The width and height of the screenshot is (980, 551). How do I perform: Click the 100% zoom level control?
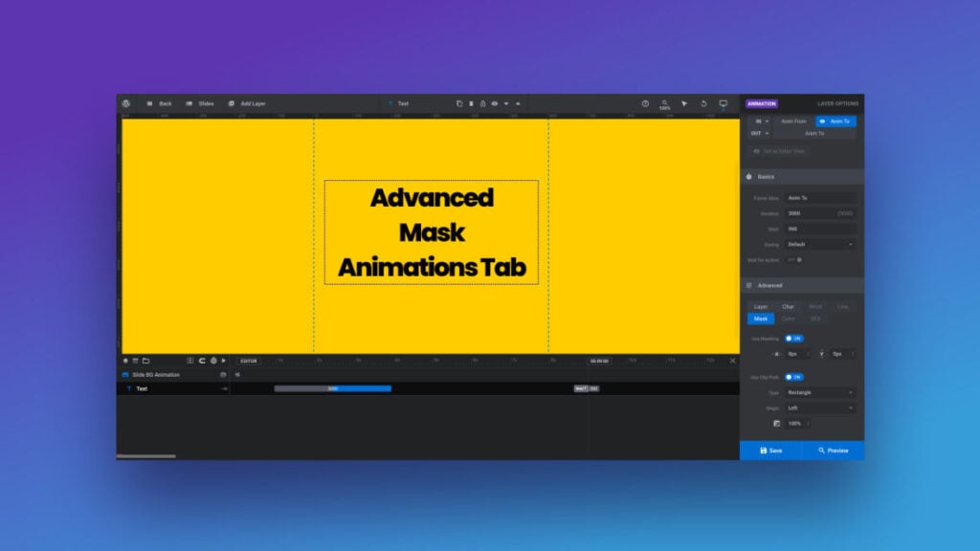[x=664, y=103]
